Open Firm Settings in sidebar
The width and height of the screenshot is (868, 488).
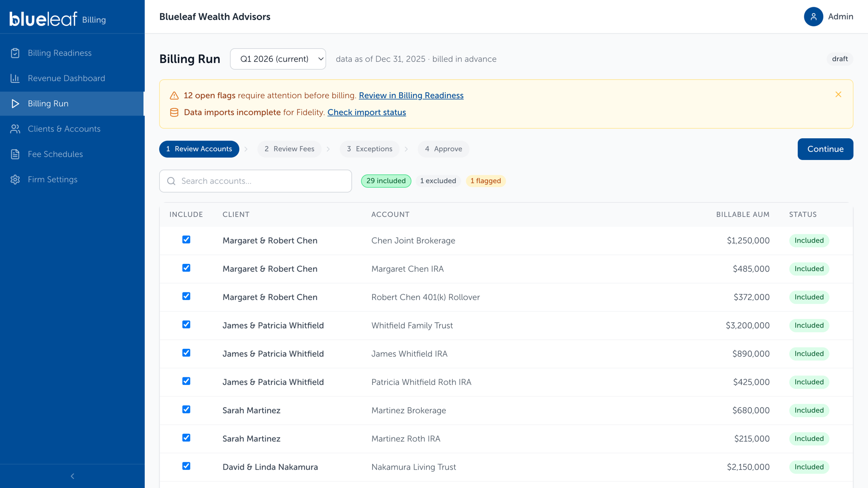click(x=72, y=179)
